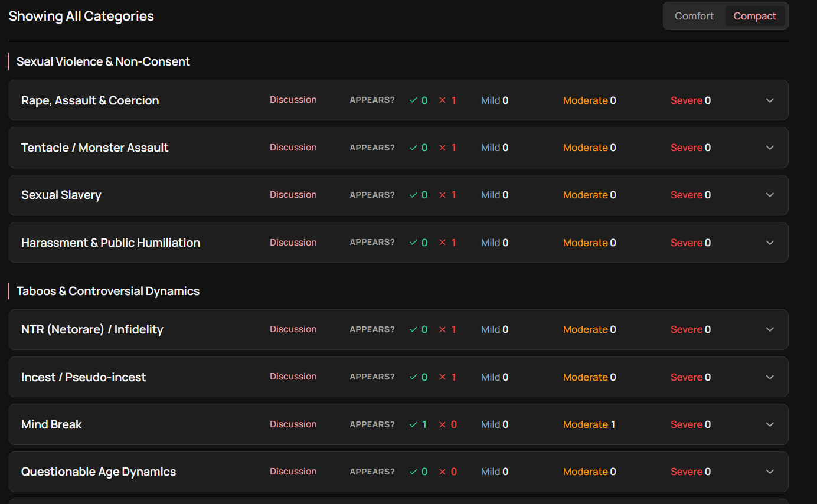Choose Severe rating for Tentacle / Monster Assault
The height and width of the screenshot is (504, 817).
(x=691, y=148)
